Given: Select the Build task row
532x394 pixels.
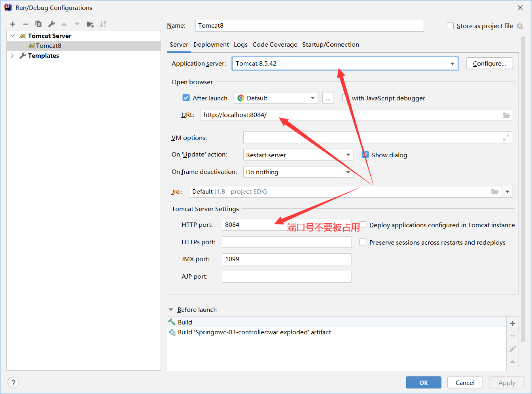Looking at the screenshot, I should [337, 322].
